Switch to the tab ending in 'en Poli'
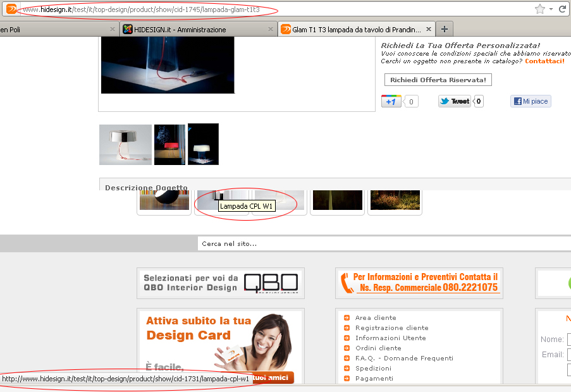Screen dimensions: 571x392 click(58, 30)
